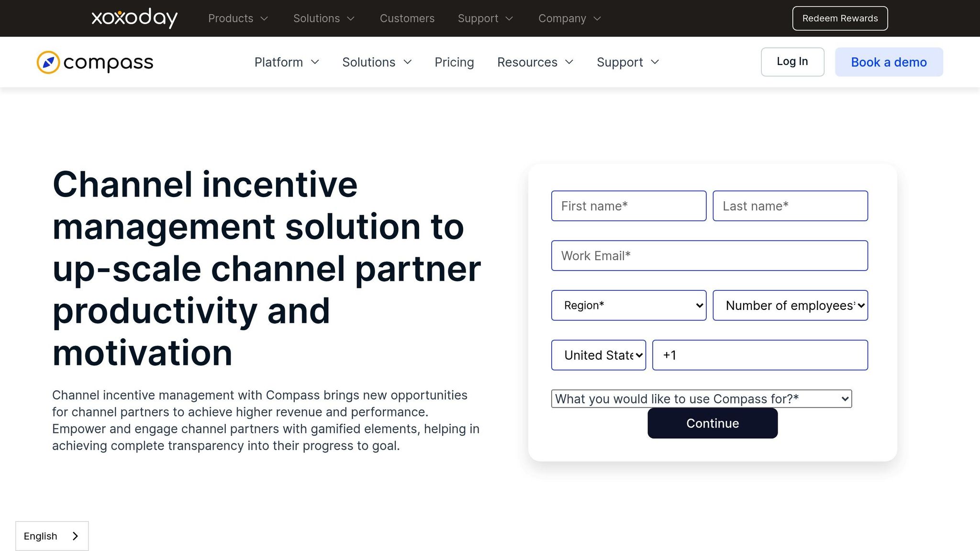Image resolution: width=980 pixels, height=551 pixels.
Task: Open the Products menu in top bar
Action: [238, 18]
